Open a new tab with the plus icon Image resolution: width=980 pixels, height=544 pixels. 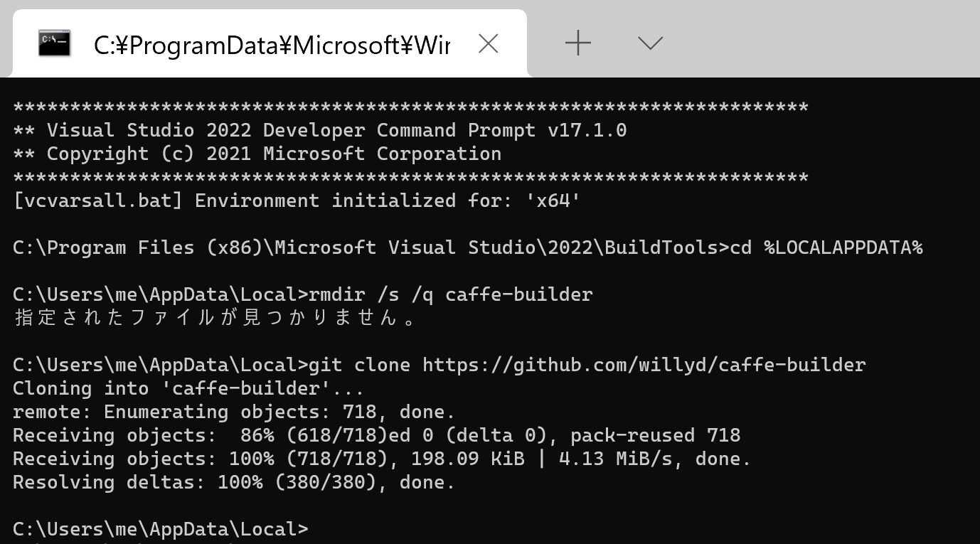pos(578,44)
